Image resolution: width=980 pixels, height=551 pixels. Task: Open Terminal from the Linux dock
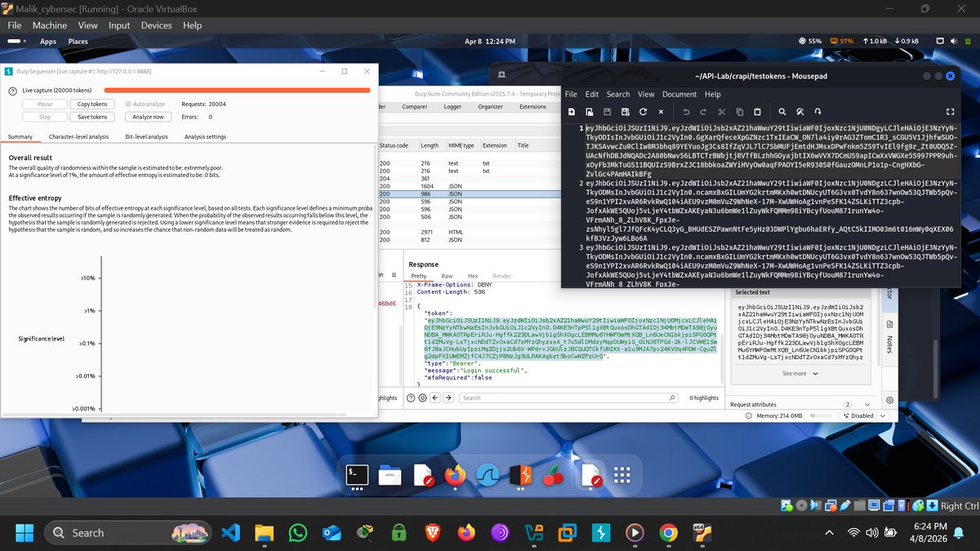pyautogui.click(x=357, y=475)
